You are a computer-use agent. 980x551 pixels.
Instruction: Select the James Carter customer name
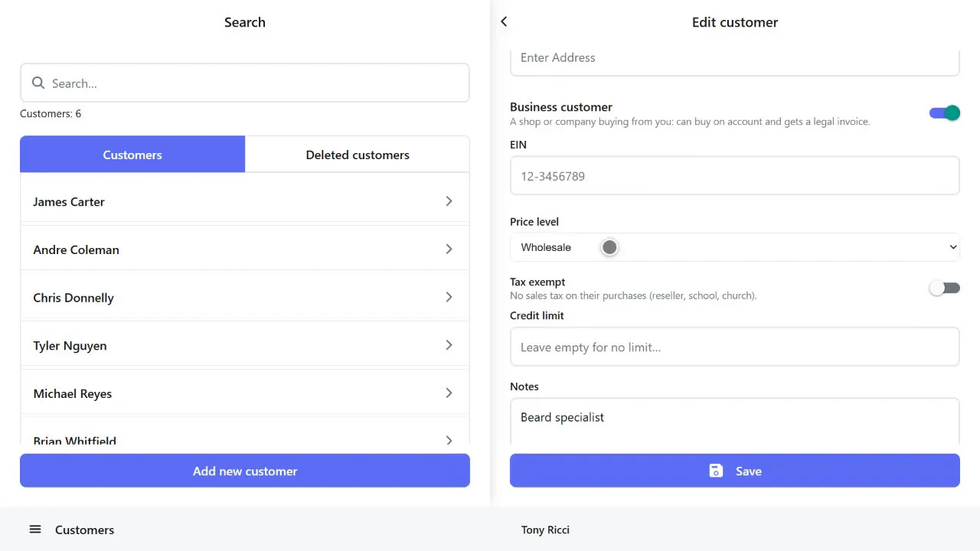(69, 202)
